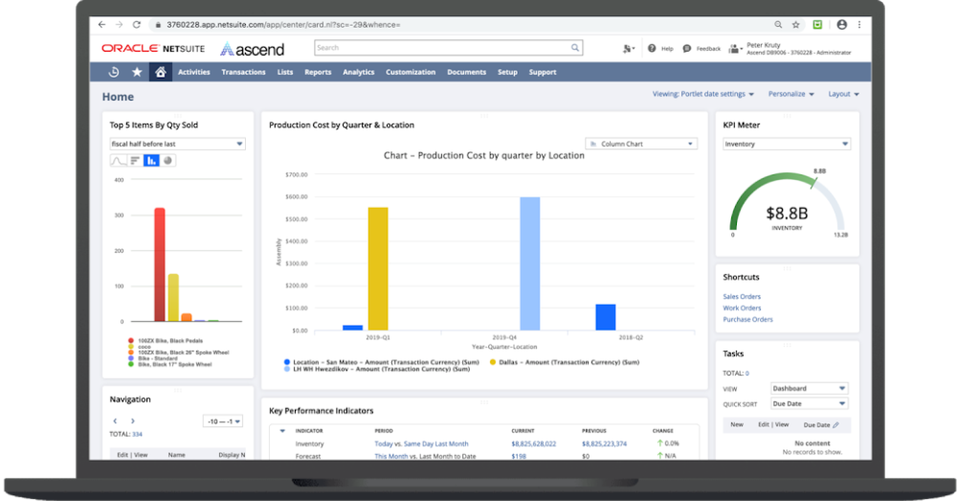Screen dimensions: 980x501
Task: Go to next page in Navigation portlet
Action: click(132, 421)
